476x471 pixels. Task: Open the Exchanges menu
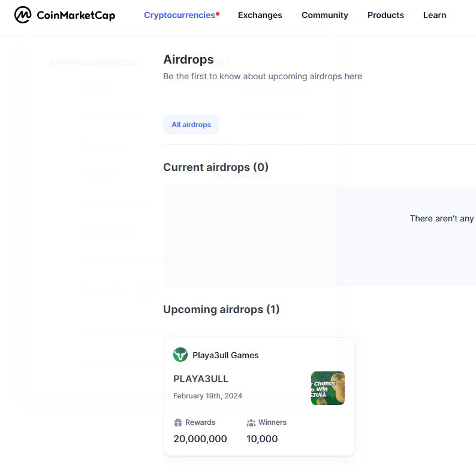(260, 15)
